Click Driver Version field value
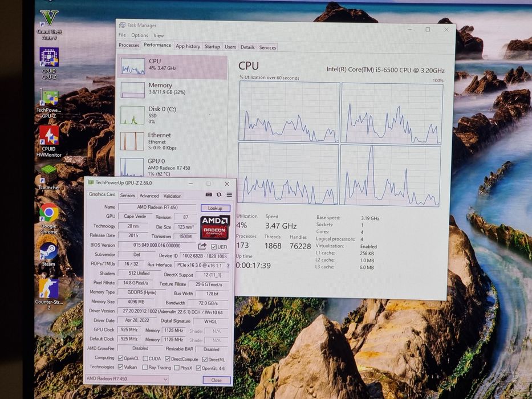The width and height of the screenshot is (532, 399). tap(173, 311)
